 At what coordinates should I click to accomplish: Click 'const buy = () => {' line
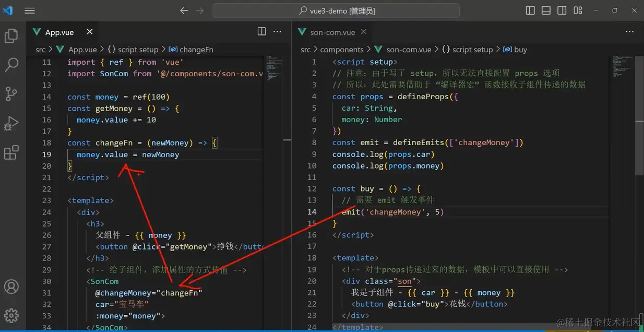pos(376,188)
